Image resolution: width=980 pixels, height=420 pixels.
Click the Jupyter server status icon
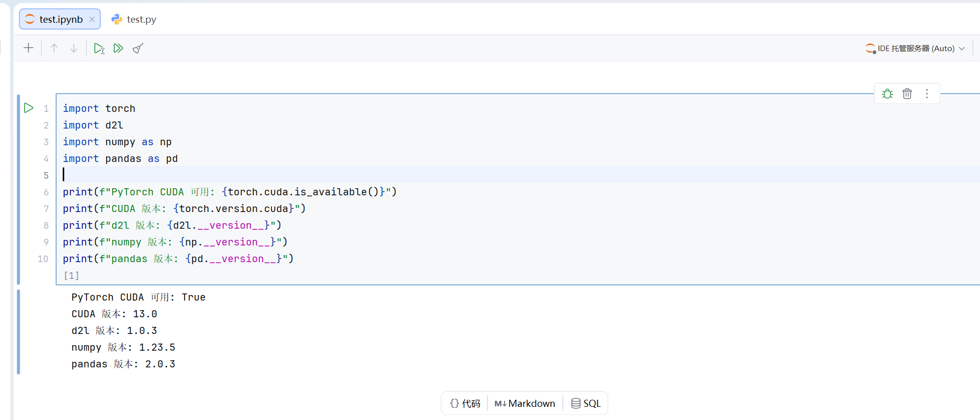click(870, 48)
